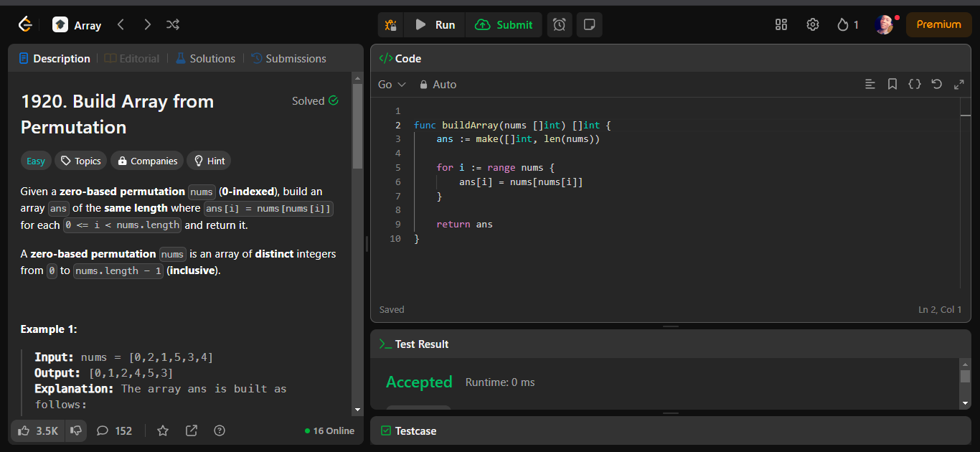Start the timer alarm clock icon
Image resolution: width=980 pixels, height=452 pixels.
coord(560,24)
